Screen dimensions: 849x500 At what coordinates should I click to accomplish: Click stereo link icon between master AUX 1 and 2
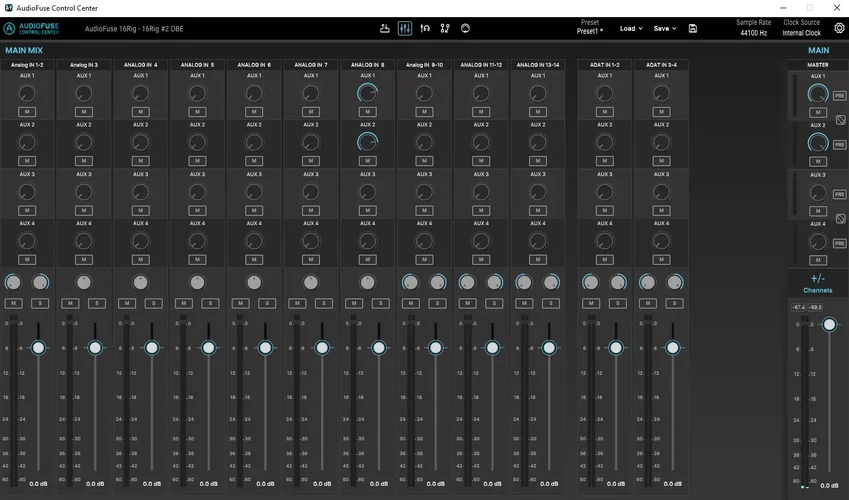(x=840, y=119)
